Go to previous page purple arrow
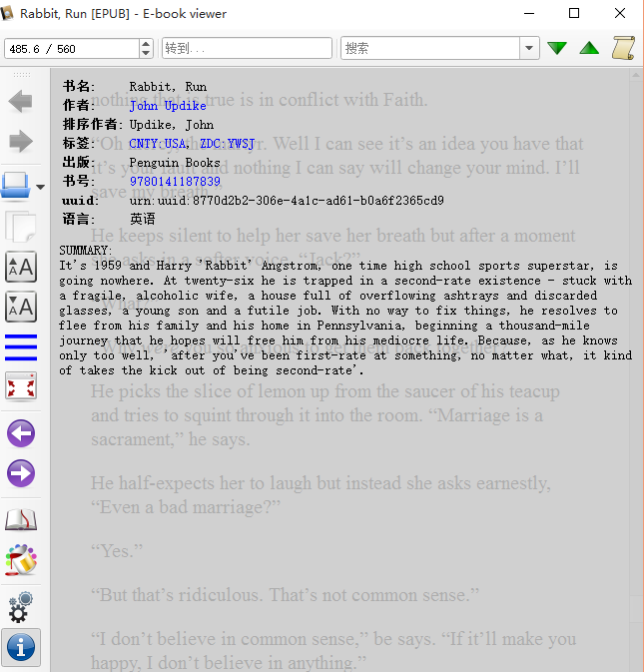The width and height of the screenshot is (644, 672). click(x=21, y=433)
